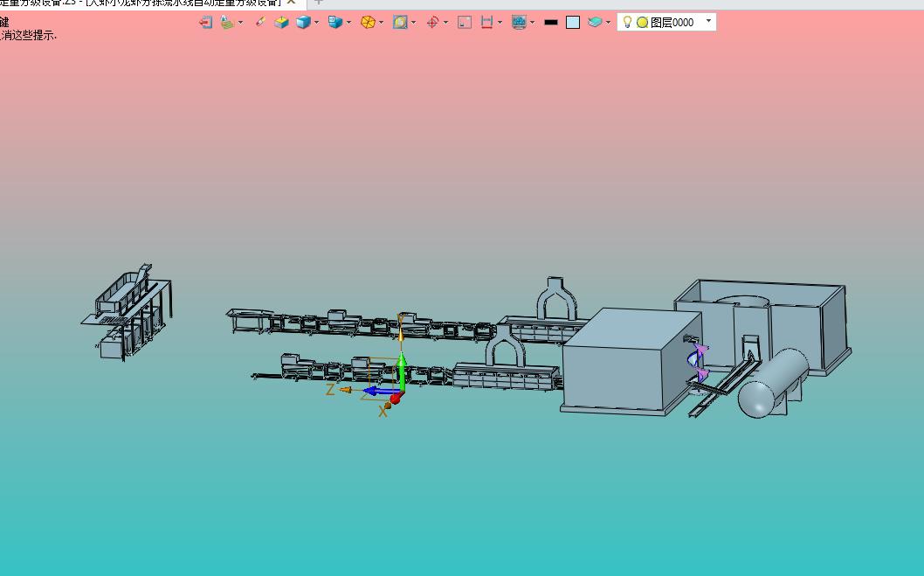Click the yellow-top box view icon

tap(282, 23)
